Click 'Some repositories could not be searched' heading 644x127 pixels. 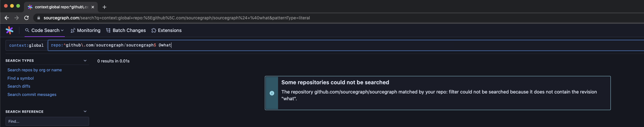tap(335, 82)
